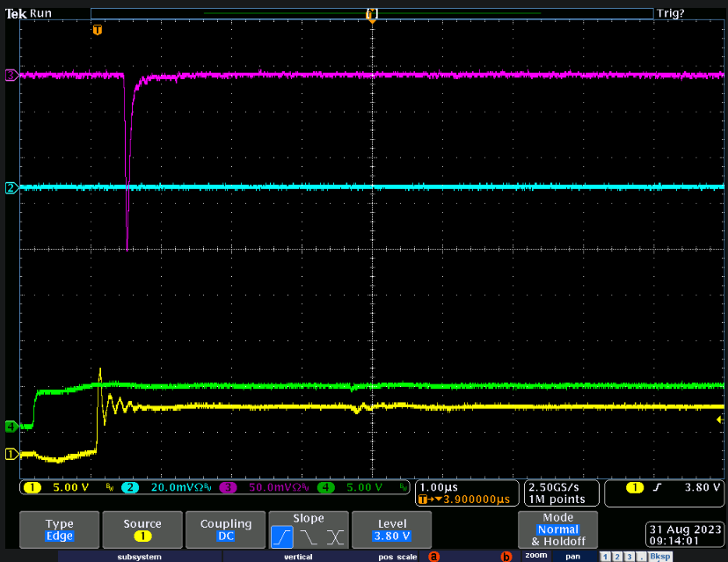Click the channel 2 cyan ground marker
Screen dimensions: 728x562
pos(11,188)
